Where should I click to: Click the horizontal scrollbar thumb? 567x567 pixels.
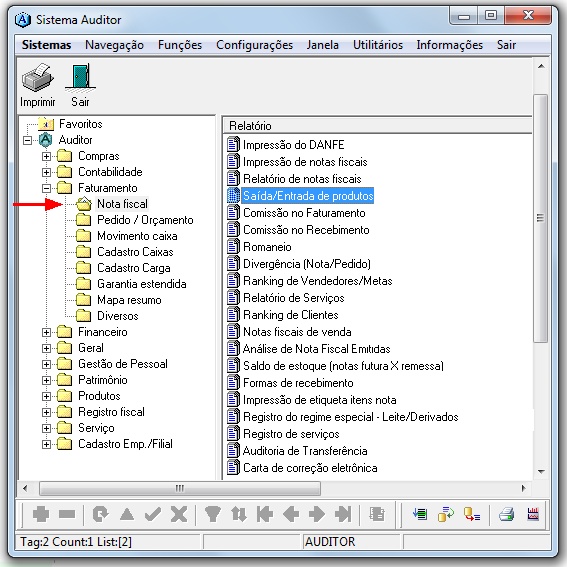point(180,488)
